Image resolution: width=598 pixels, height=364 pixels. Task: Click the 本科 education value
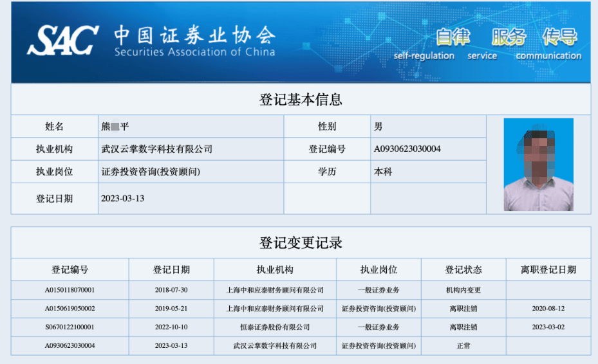[383, 172]
